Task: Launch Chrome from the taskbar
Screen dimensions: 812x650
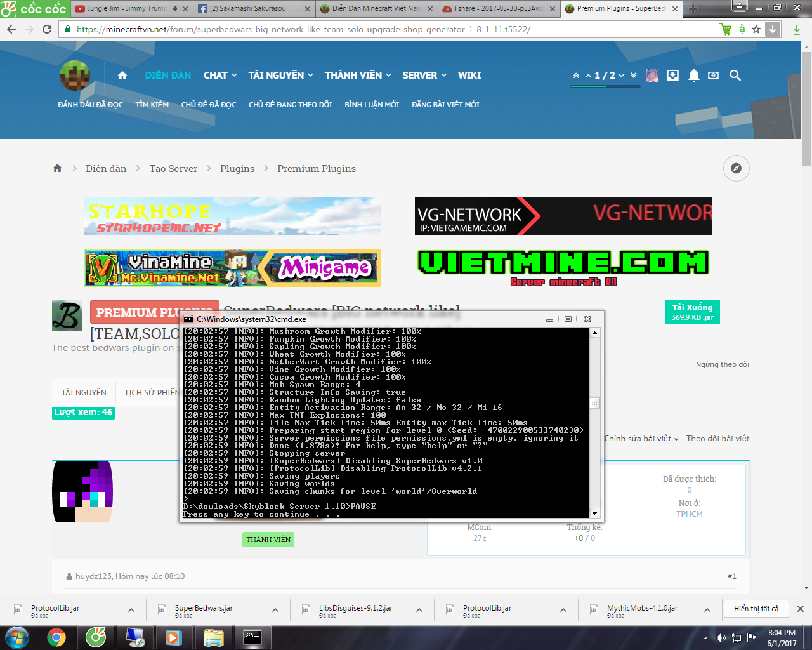Action: tap(56, 637)
